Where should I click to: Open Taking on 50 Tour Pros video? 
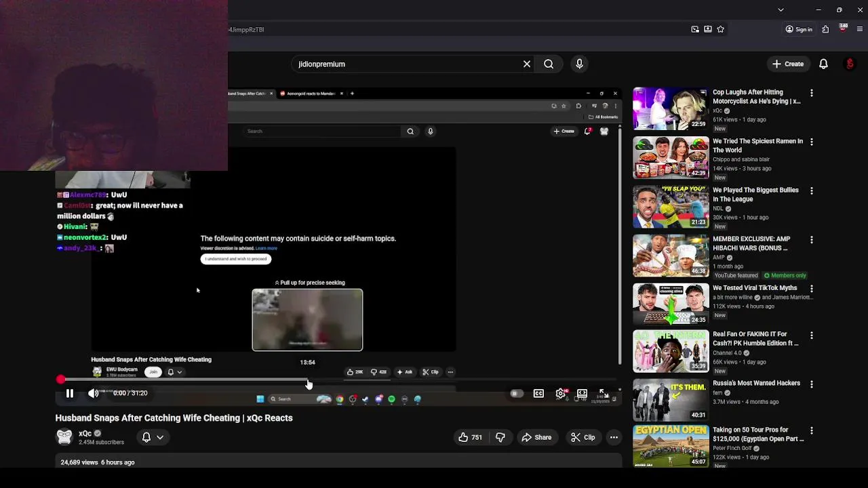point(671,446)
